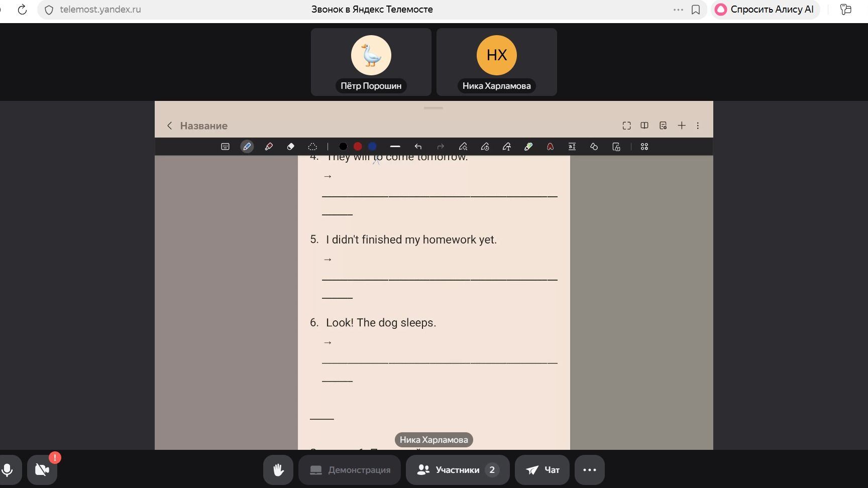Open the shapes tool
Image resolution: width=868 pixels, height=488 pixels.
594,147
